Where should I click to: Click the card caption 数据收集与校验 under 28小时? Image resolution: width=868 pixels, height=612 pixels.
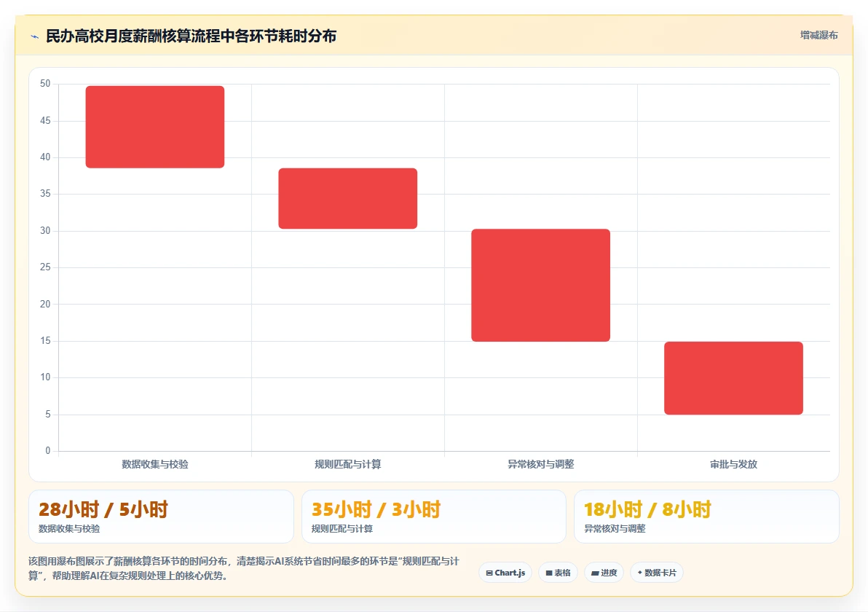point(69,529)
